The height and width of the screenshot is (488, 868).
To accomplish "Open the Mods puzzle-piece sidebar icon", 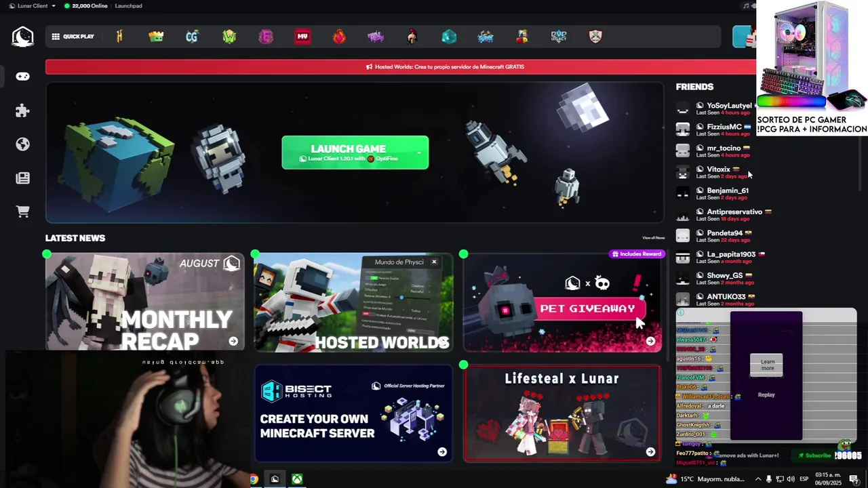I will coord(22,110).
